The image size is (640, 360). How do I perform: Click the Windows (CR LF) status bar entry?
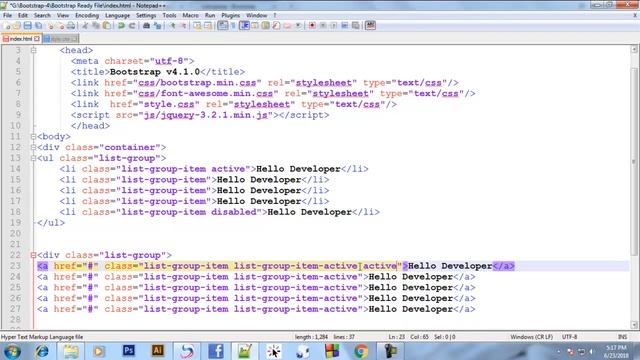click(x=531, y=337)
